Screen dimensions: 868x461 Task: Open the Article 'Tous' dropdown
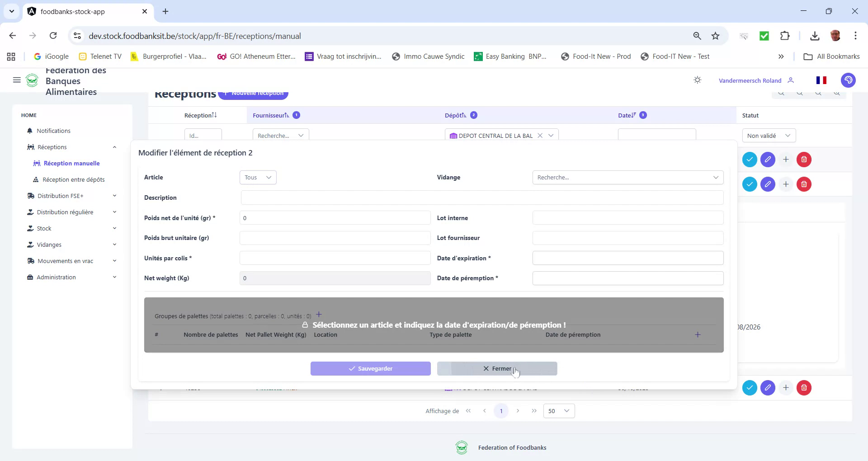pos(257,177)
